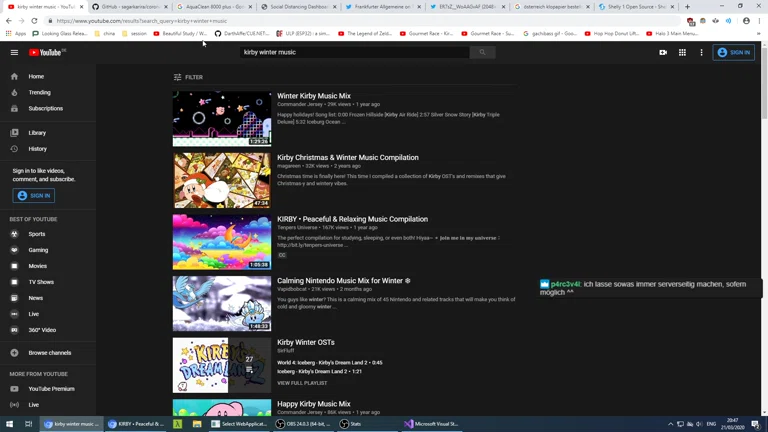Image resolution: width=768 pixels, height=432 pixels.
Task: Open the YouTube apps grid icon
Action: click(682, 52)
